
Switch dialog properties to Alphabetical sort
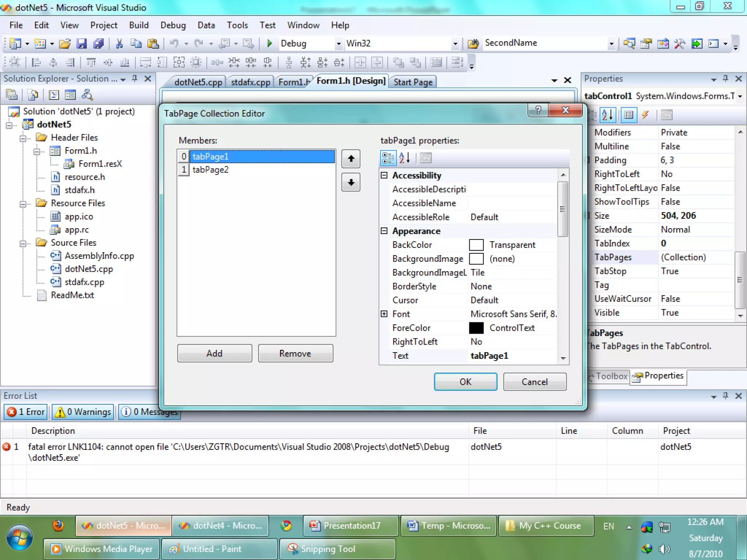(405, 158)
